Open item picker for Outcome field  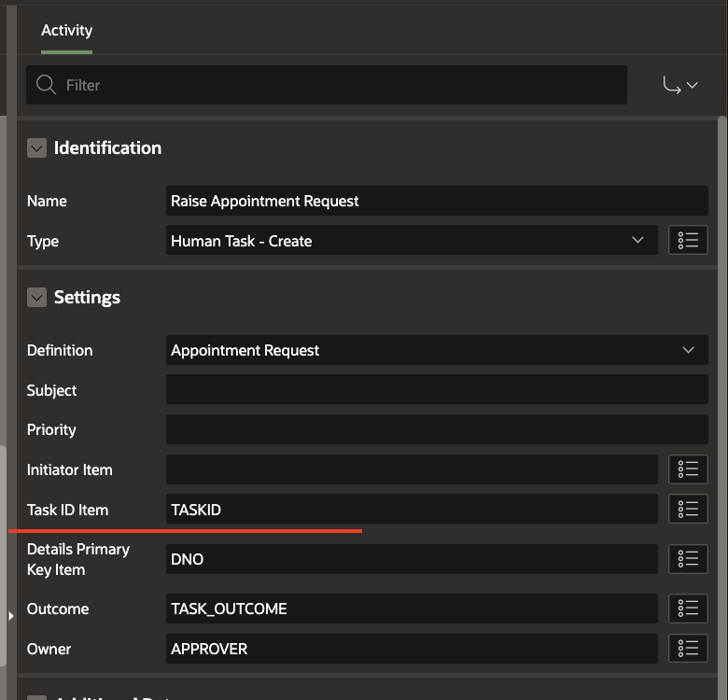(688, 609)
